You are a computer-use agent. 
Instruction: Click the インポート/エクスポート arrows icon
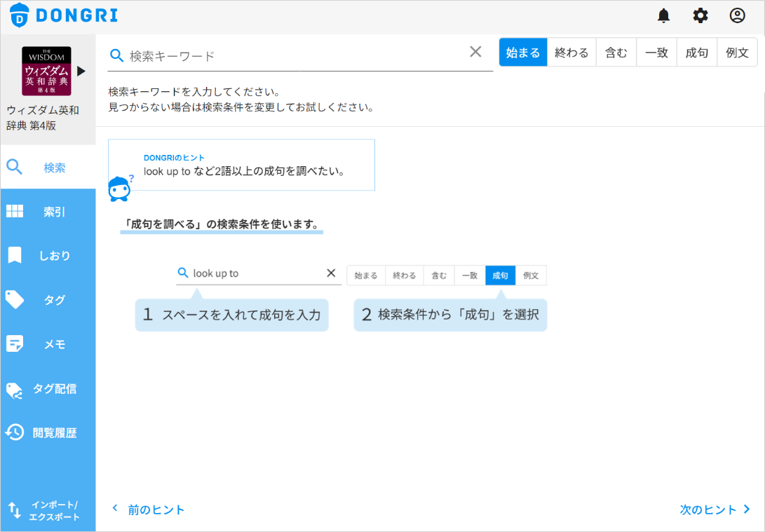tap(15, 510)
